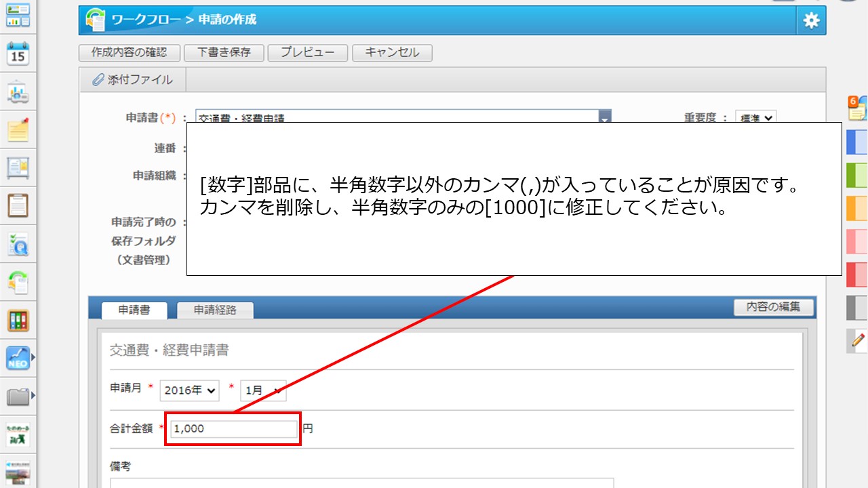The height and width of the screenshot is (488, 868).
Task: Open the clipboard icon in sidebar
Action: click(x=18, y=205)
